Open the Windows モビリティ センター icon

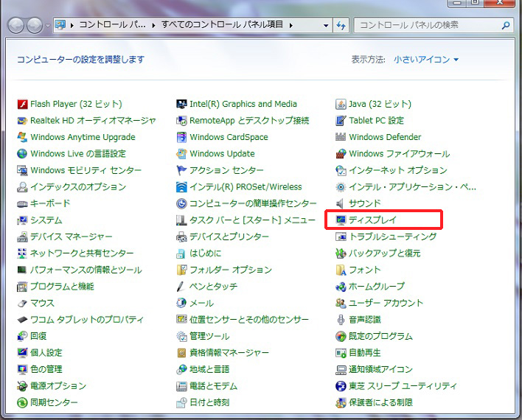pyautogui.click(x=22, y=170)
